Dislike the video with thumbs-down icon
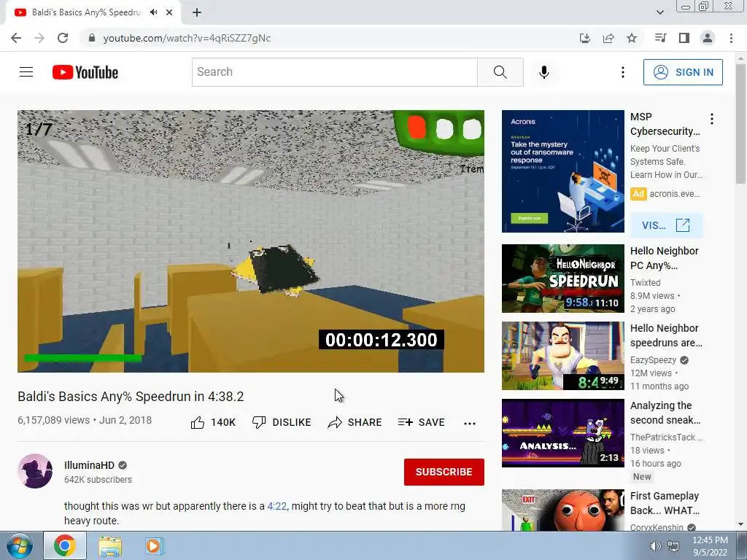 coord(259,422)
